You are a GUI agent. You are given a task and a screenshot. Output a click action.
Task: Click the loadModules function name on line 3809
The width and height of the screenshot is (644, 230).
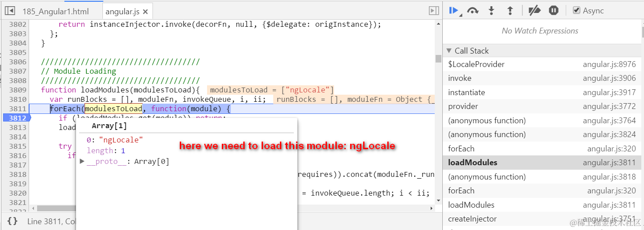(x=105, y=90)
